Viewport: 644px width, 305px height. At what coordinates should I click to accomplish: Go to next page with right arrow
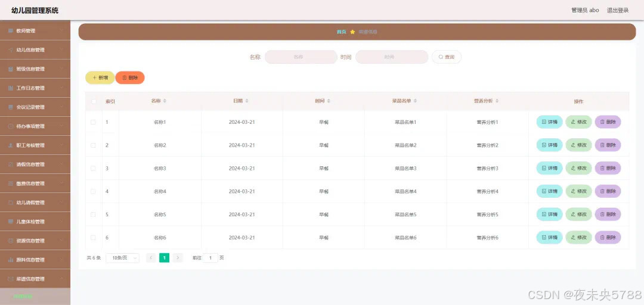[178, 258]
